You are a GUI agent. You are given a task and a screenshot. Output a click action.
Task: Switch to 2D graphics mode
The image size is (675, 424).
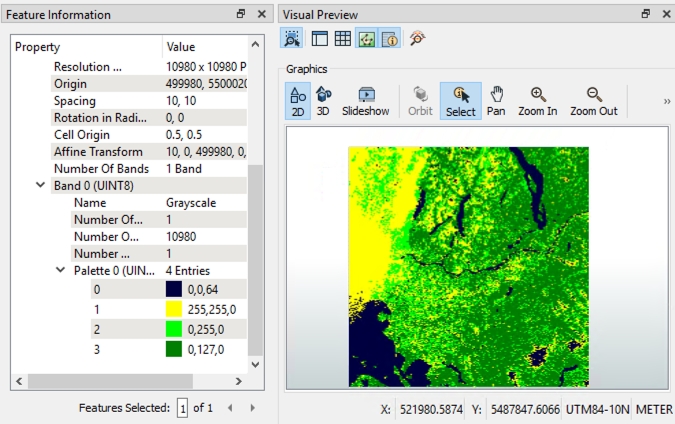click(x=298, y=101)
